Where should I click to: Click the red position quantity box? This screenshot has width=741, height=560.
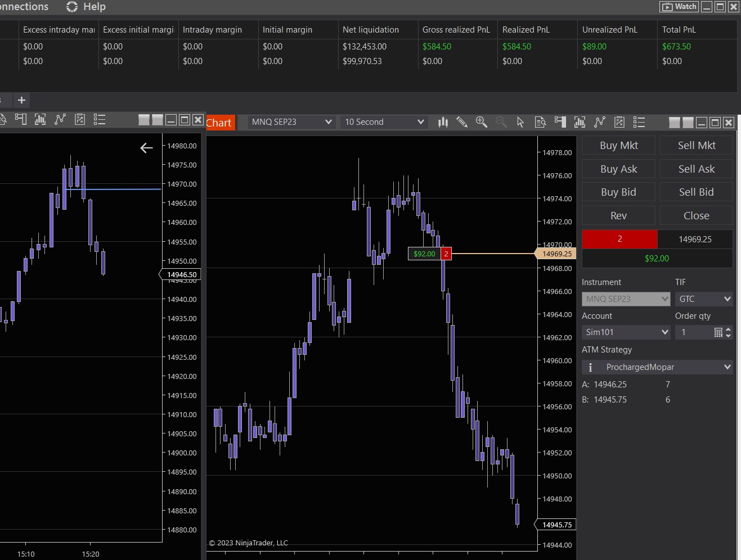[x=619, y=239]
